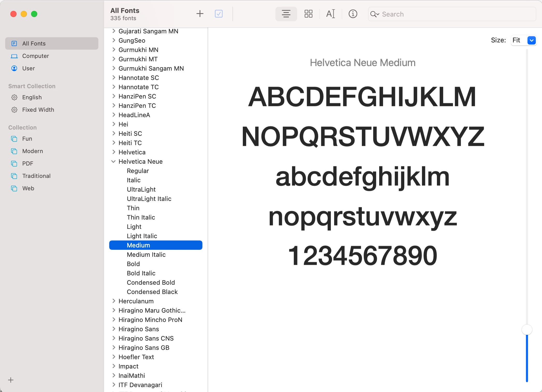Expand the Hoefler Text family

pyautogui.click(x=113, y=357)
